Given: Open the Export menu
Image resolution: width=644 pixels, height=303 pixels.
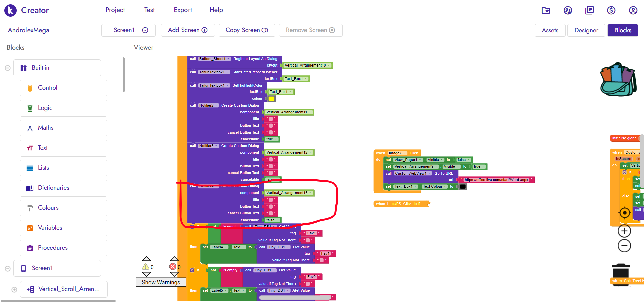Looking at the screenshot, I should (x=183, y=10).
